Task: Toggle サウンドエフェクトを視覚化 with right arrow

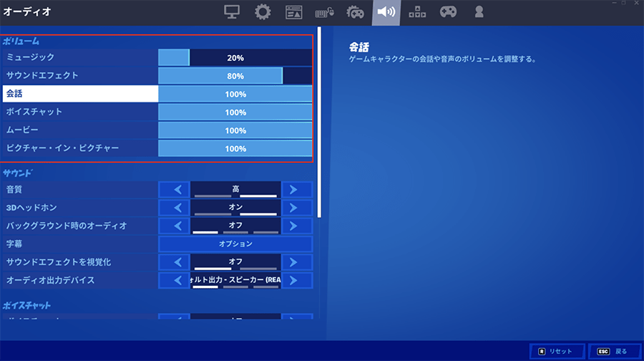Action: point(297,262)
